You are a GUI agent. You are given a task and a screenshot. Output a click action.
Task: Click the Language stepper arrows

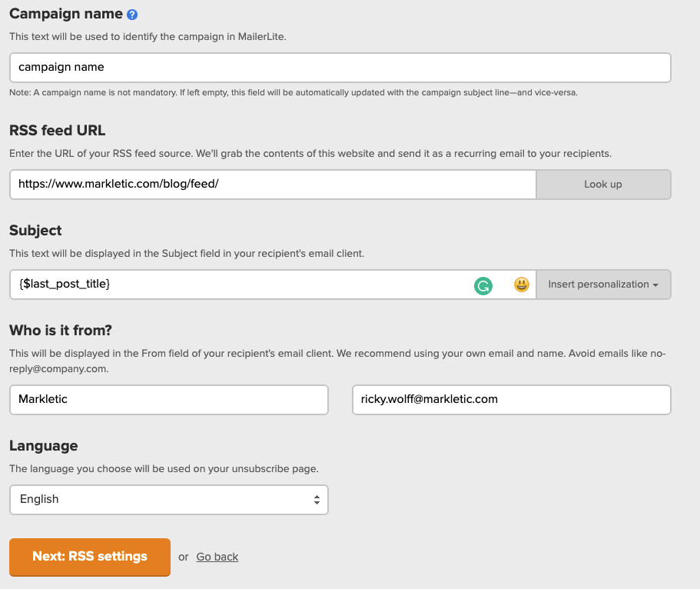317,500
